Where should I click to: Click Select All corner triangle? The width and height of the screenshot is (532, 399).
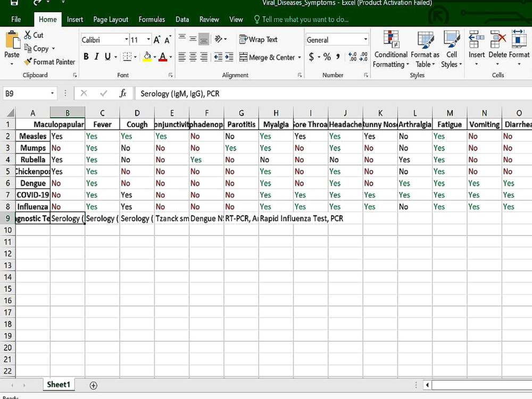pos(10,112)
